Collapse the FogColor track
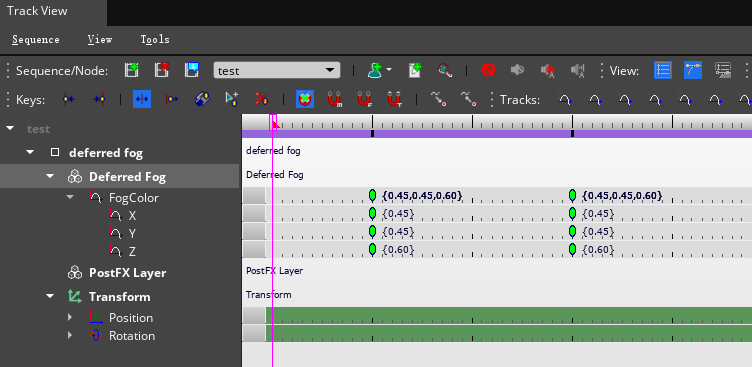Screen dimensions: 752x367 pos(70,197)
